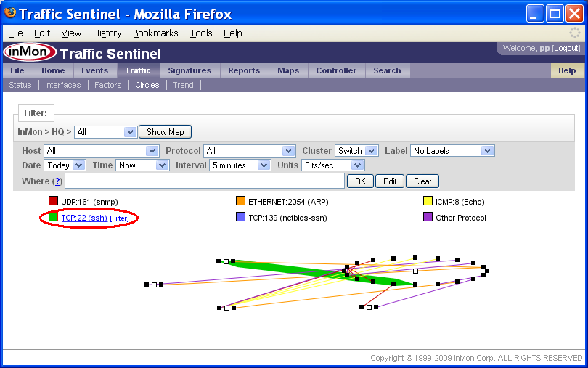Click into the Where filter text field
This screenshot has width=588, height=368.
click(205, 181)
